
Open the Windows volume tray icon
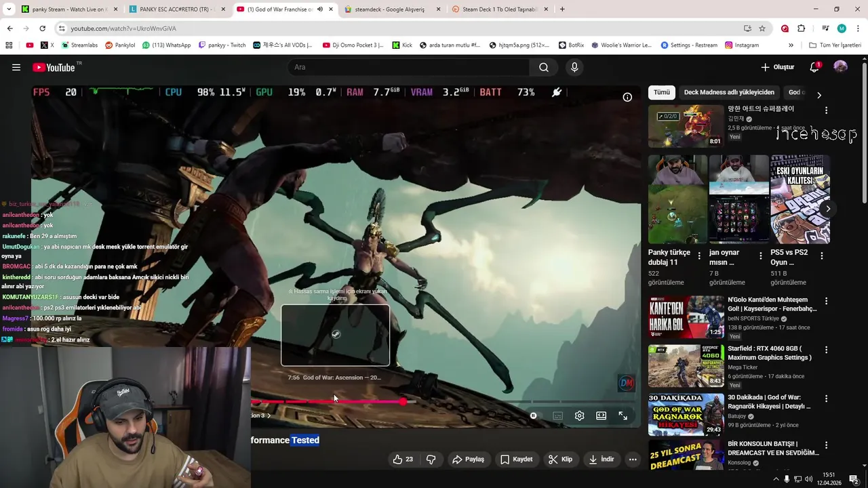[809, 479]
